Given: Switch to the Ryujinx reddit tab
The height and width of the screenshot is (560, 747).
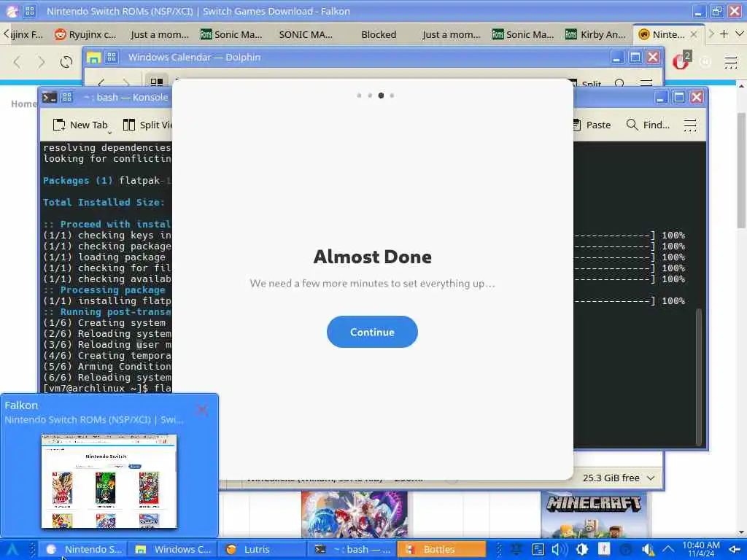Looking at the screenshot, I should click(86, 34).
